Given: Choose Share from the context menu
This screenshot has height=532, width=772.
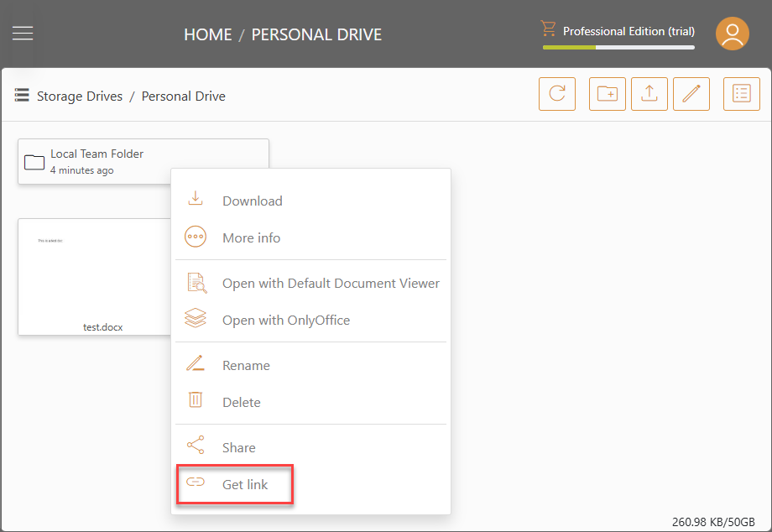Looking at the screenshot, I should tap(310, 448).
